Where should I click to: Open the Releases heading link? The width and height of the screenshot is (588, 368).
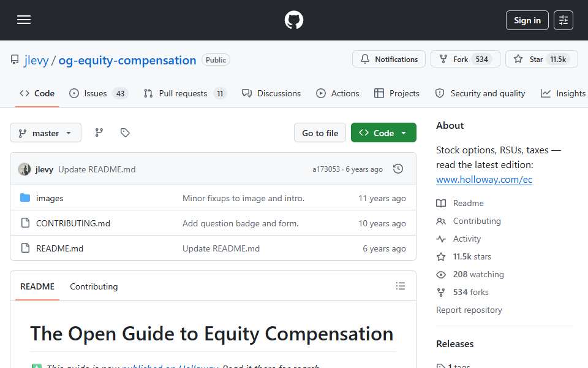tap(454, 344)
